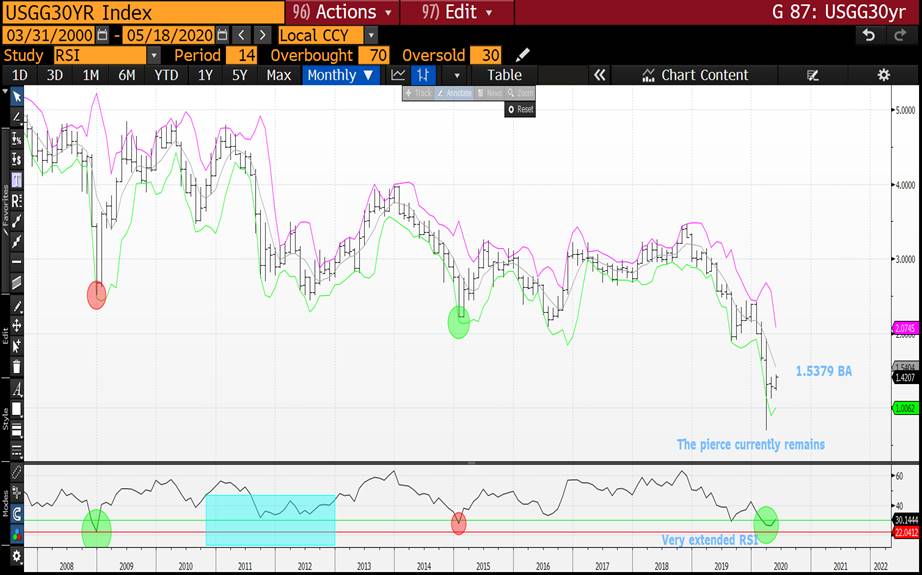Image resolution: width=922 pixels, height=575 pixels.
Task: Toggle Zoom mode
Action: 520,93
